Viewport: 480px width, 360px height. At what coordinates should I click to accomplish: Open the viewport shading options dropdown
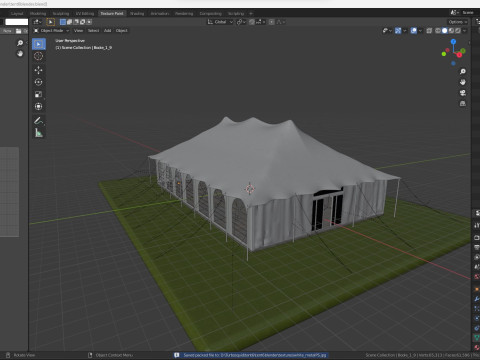click(x=465, y=31)
